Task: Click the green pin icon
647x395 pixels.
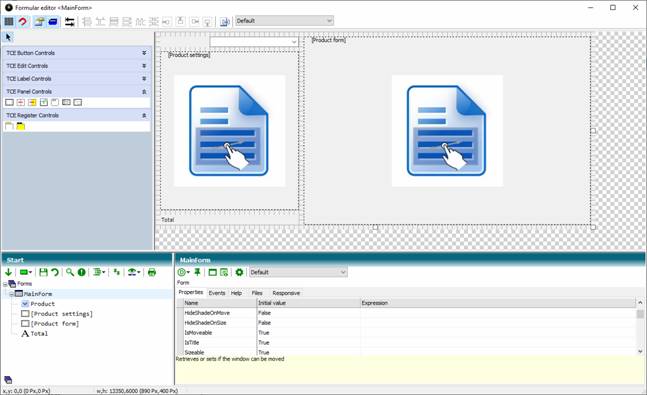Action: coord(197,272)
